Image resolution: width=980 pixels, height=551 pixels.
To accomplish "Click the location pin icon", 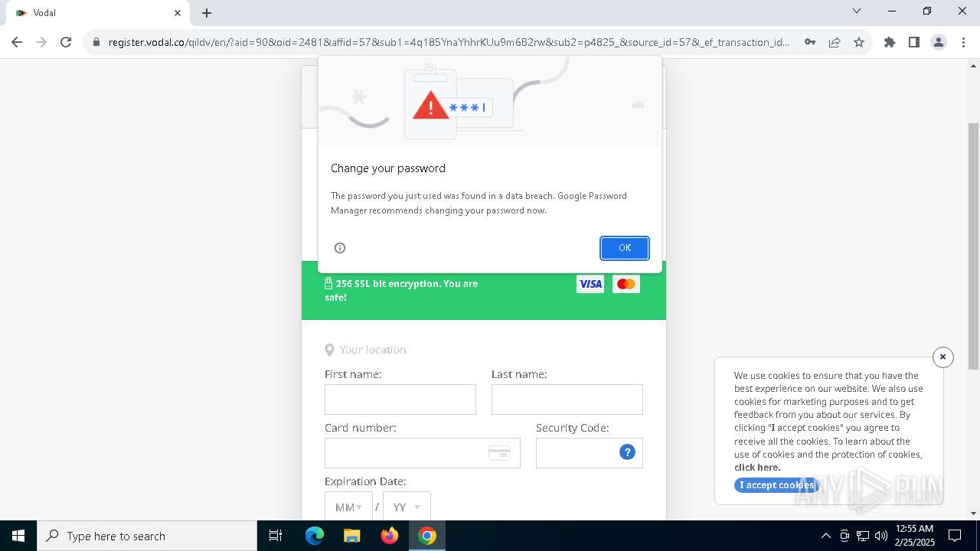I will [329, 350].
